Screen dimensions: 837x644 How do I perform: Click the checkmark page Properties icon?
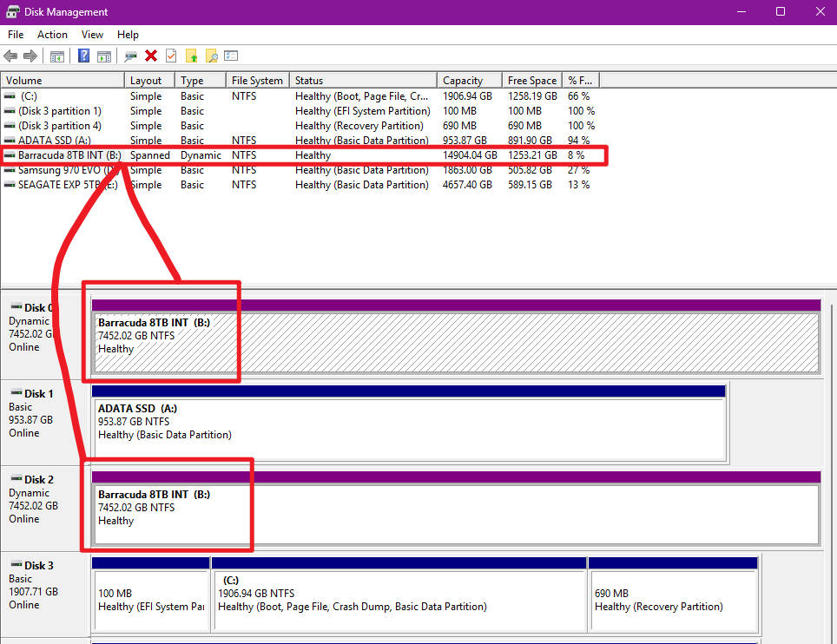point(171,56)
